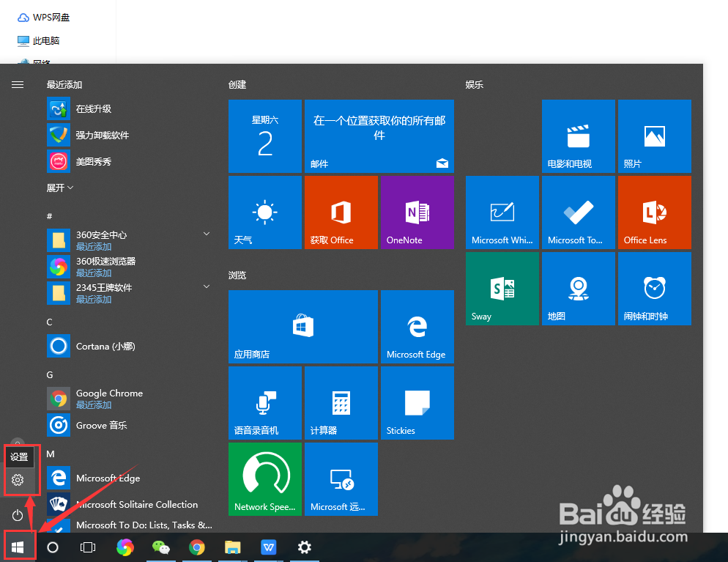Screen dimensions: 728x562
Task: Open the 应用商店 Store tile
Action: [302, 326]
